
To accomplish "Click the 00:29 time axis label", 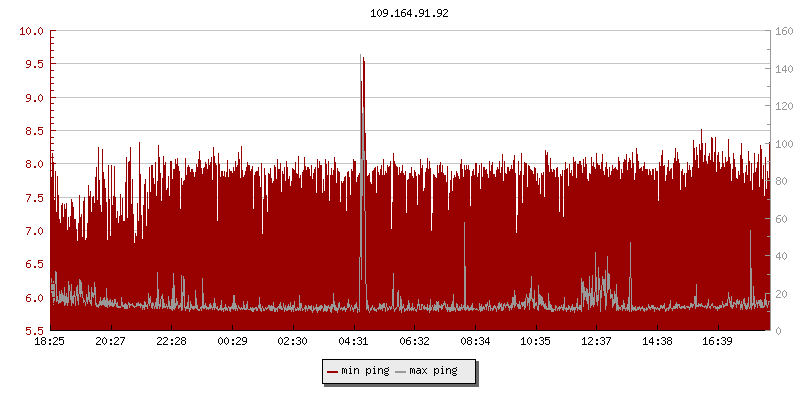I will pyautogui.click(x=232, y=342).
